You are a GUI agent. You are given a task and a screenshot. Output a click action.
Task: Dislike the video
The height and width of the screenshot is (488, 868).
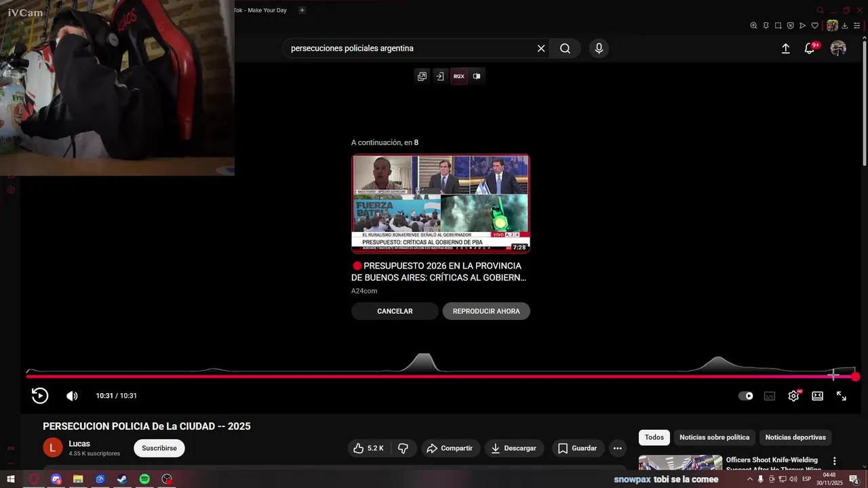403,448
